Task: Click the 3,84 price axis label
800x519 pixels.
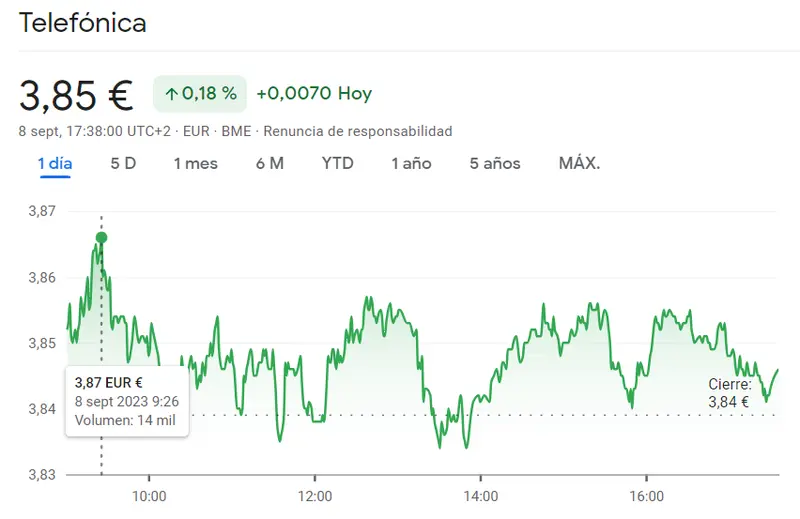Action: click(42, 409)
